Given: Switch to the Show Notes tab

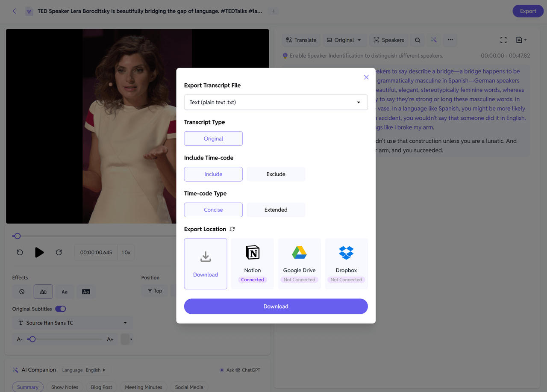Looking at the screenshot, I should 65,387.
